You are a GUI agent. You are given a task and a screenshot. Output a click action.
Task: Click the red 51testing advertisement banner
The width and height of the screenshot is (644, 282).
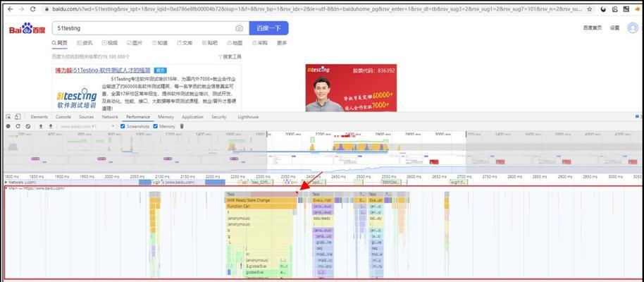[x=351, y=87]
